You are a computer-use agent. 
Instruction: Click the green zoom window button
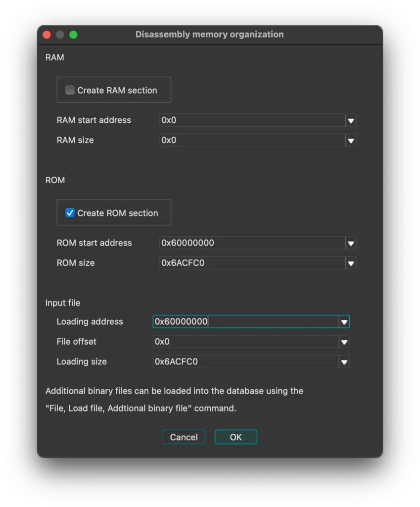[73, 35]
